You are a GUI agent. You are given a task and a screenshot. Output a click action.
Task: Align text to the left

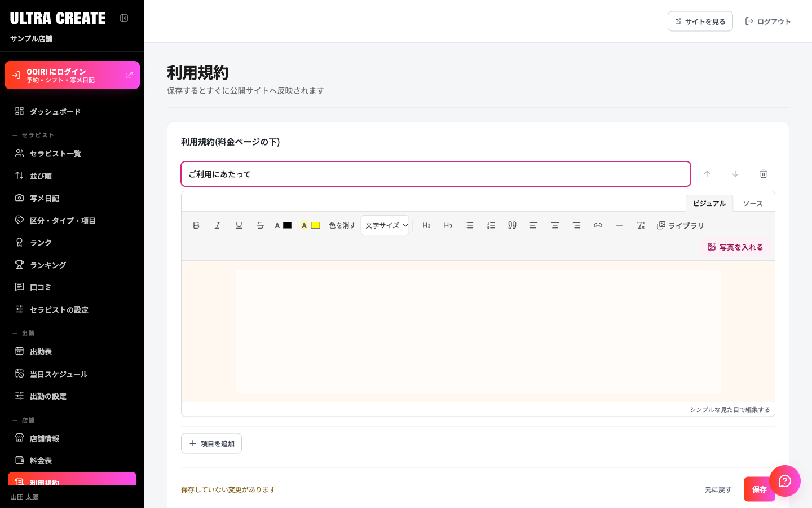pyautogui.click(x=533, y=225)
